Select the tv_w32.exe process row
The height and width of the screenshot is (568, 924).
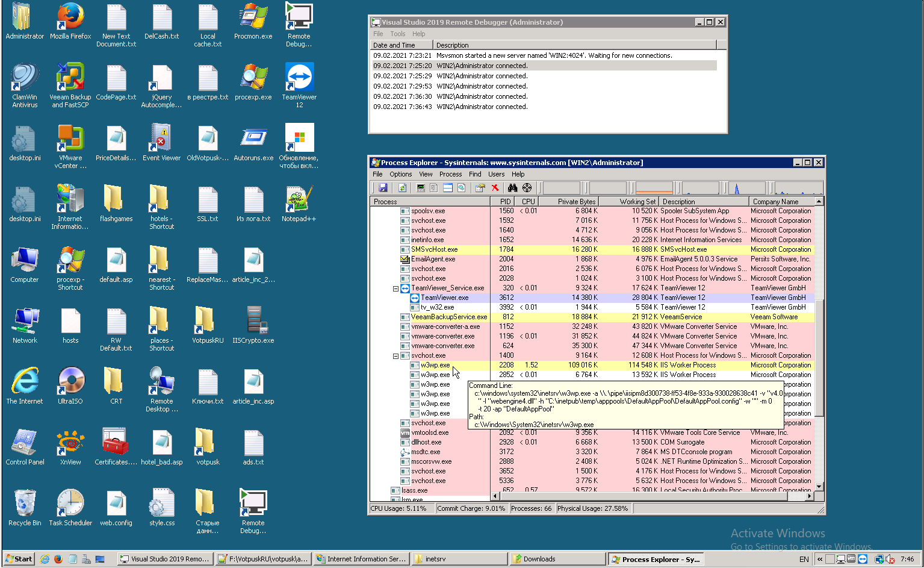click(592, 307)
